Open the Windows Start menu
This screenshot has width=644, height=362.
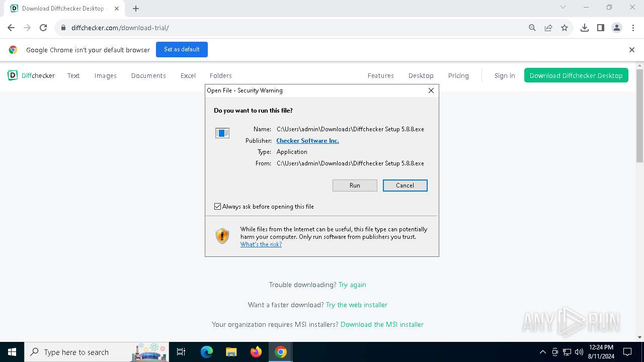coord(12,352)
